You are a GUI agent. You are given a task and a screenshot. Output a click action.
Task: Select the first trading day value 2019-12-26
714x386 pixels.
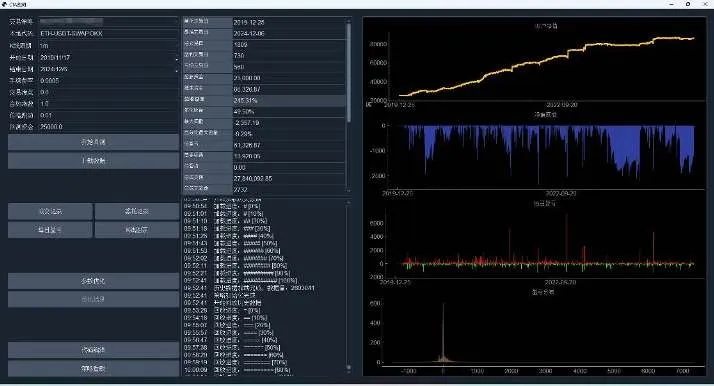click(x=289, y=22)
